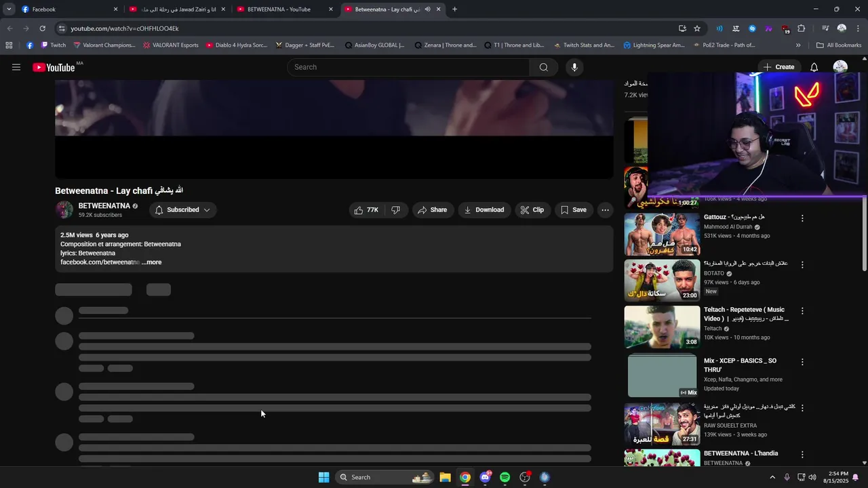Expand the description with ...more
Screen dimensions: 868x488
click(x=152, y=262)
